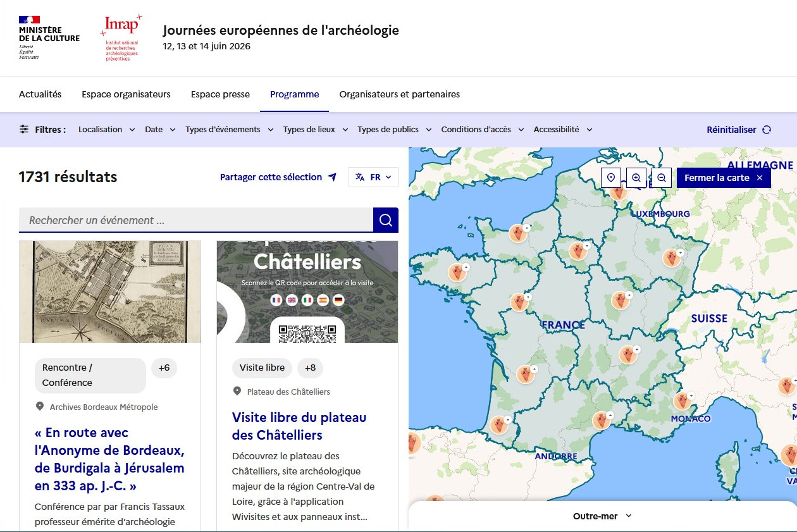Open the FR language selector

click(x=373, y=177)
